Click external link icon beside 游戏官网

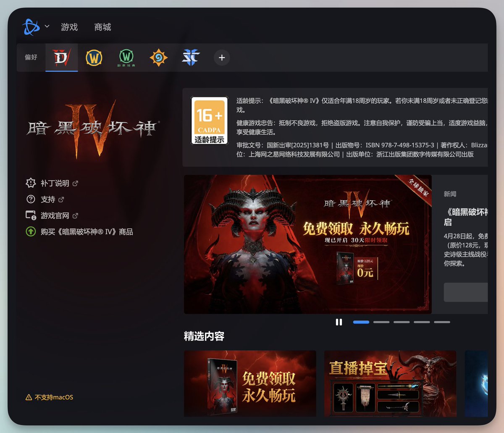tap(76, 216)
